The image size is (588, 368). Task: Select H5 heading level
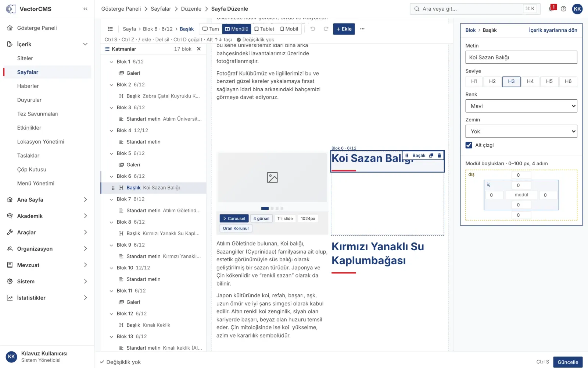549,81
